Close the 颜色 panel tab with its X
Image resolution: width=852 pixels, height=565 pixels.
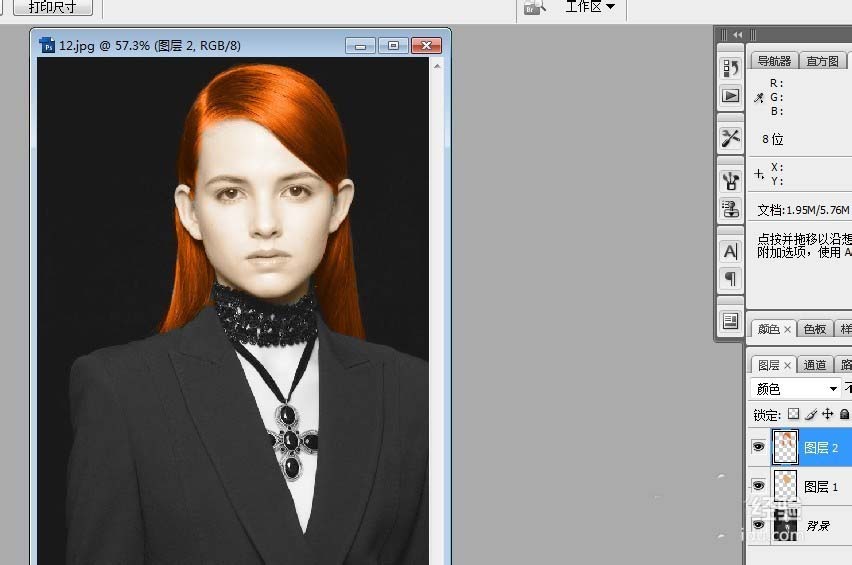point(787,329)
